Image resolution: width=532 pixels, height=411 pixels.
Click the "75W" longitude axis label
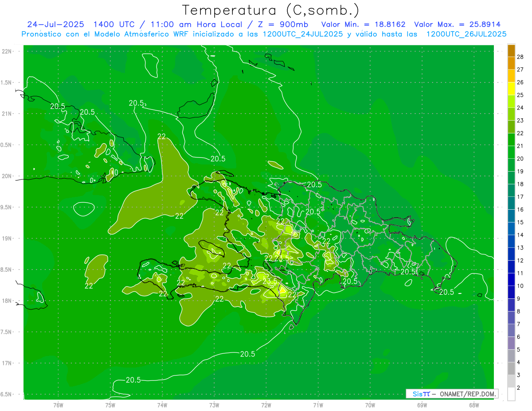[110, 405]
